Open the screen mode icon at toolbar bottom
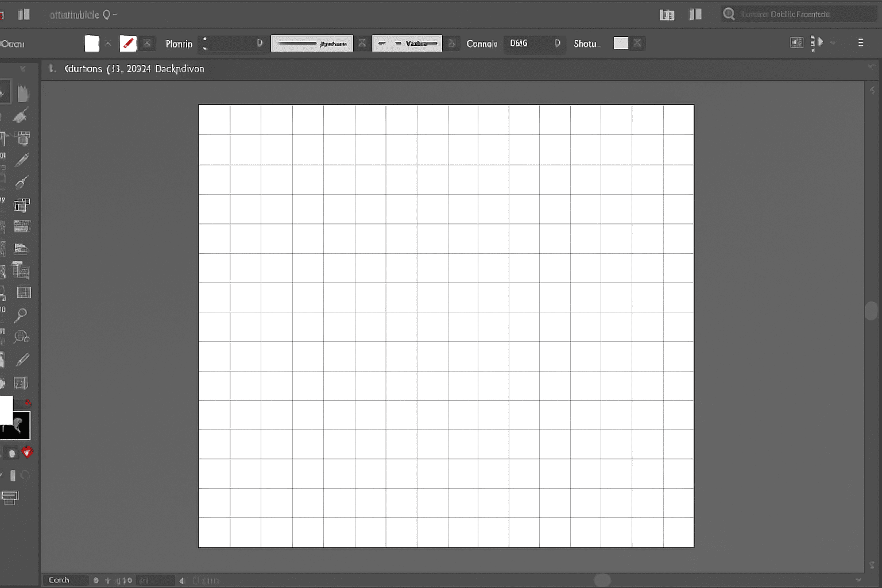882x588 pixels. pos(10,497)
